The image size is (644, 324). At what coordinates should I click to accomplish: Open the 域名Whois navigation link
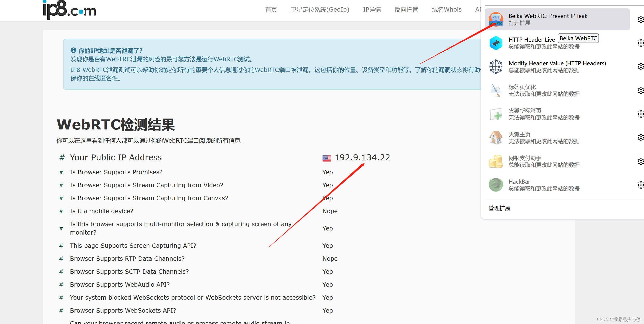[x=447, y=10]
